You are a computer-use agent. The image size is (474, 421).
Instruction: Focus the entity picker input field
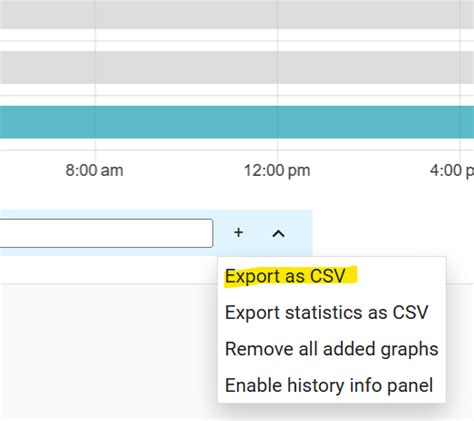[106, 233]
